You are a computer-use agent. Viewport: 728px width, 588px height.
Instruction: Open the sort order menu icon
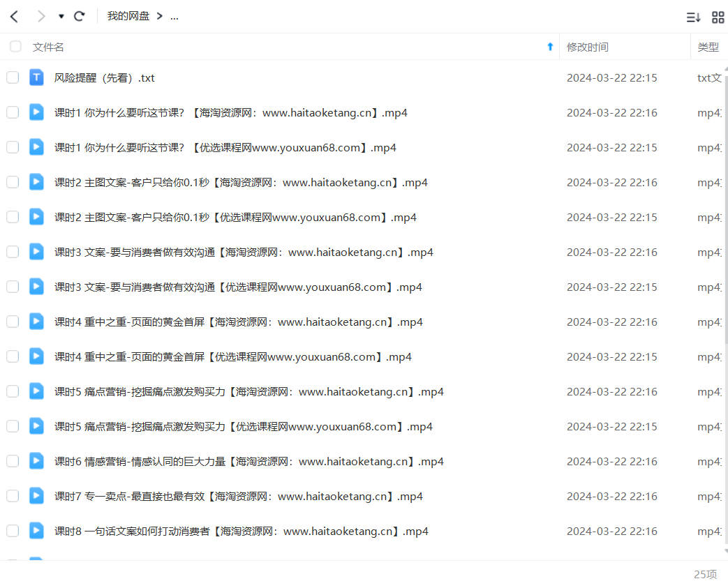click(x=693, y=17)
